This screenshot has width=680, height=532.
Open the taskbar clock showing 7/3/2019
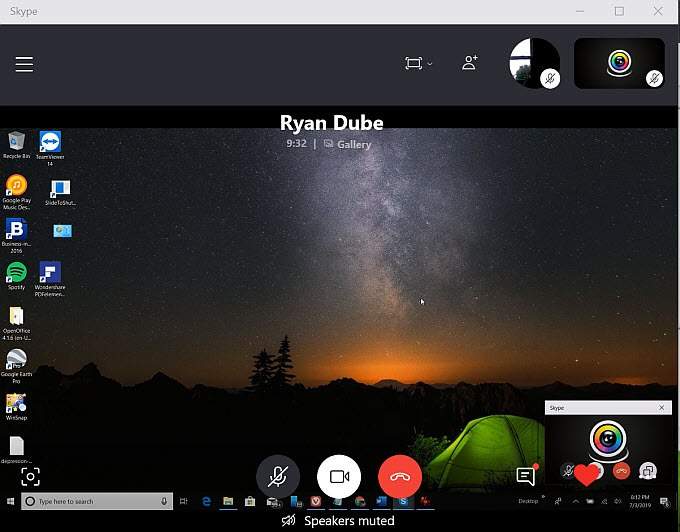click(x=640, y=501)
